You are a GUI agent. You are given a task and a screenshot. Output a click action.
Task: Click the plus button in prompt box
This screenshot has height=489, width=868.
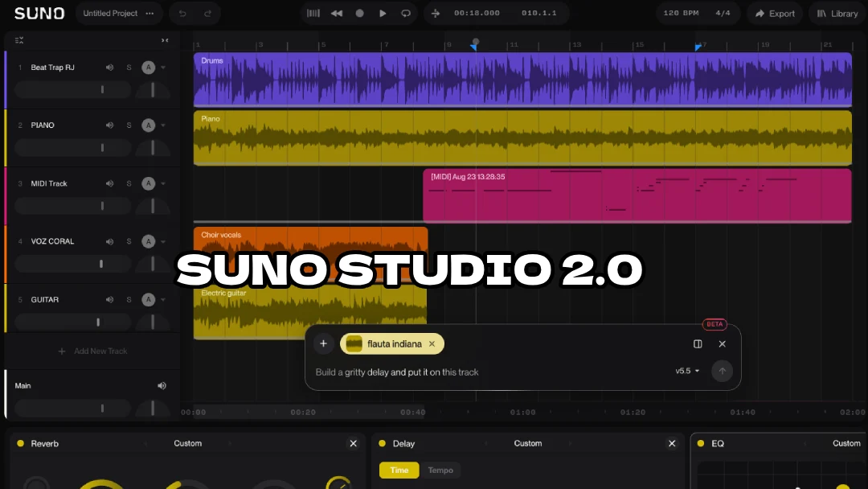(x=323, y=344)
